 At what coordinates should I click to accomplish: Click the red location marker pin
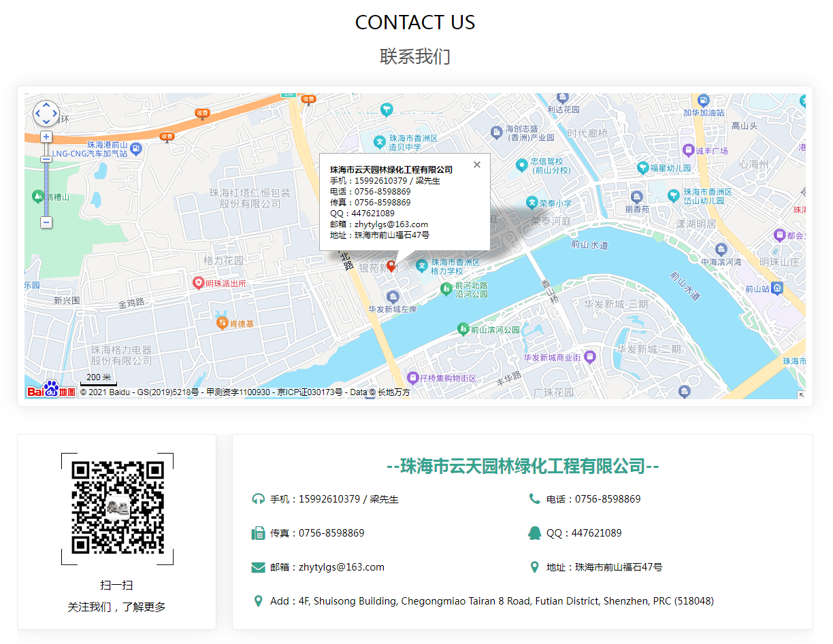tap(391, 265)
